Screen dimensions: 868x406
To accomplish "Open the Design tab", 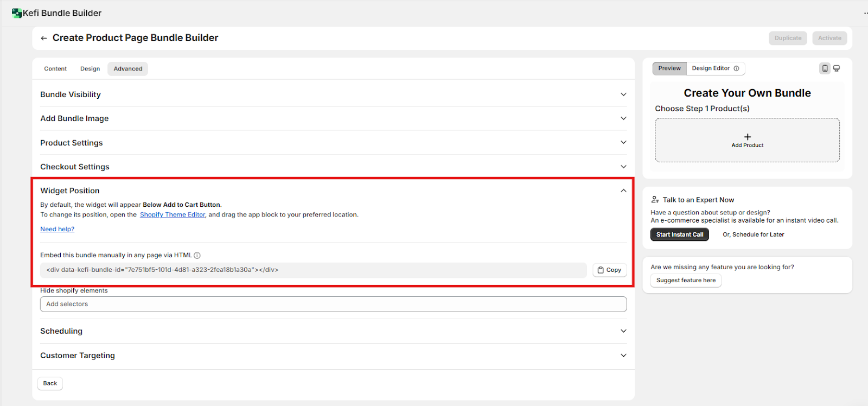I will 90,69.
